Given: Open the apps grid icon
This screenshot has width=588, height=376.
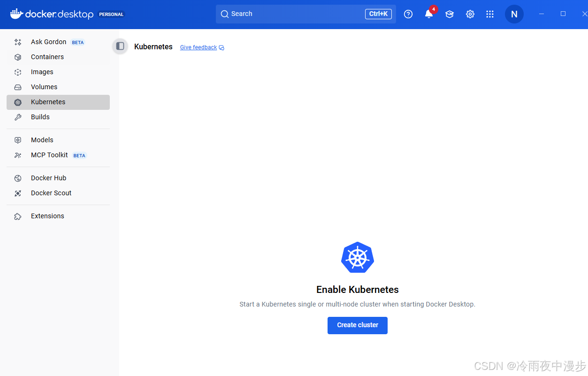Looking at the screenshot, I should tap(490, 14).
